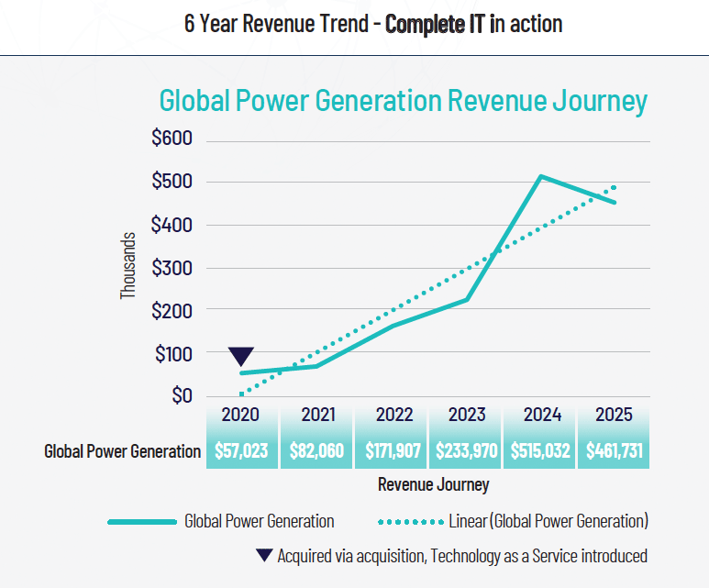Click the Linear (Global Power Generation) legend text
The height and width of the screenshot is (588, 709).
pos(548,522)
